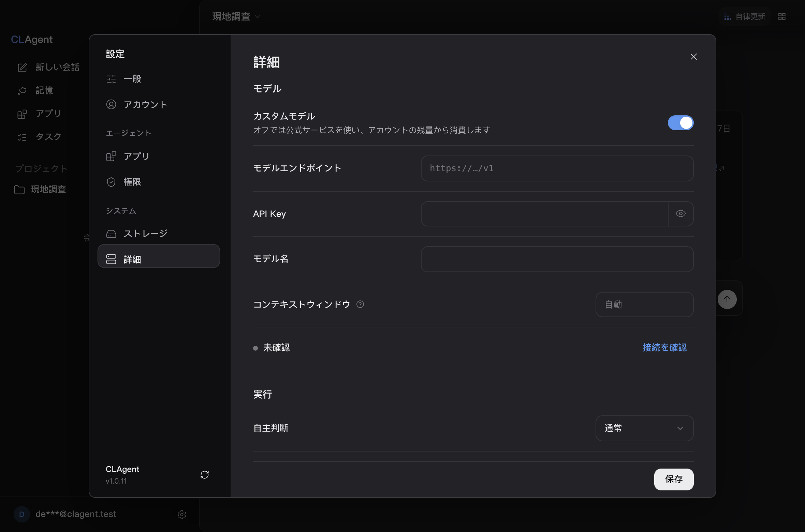Screen dimensions: 805x532
Task: Open アプリ in settings sidebar
Action: click(x=159, y=156)
